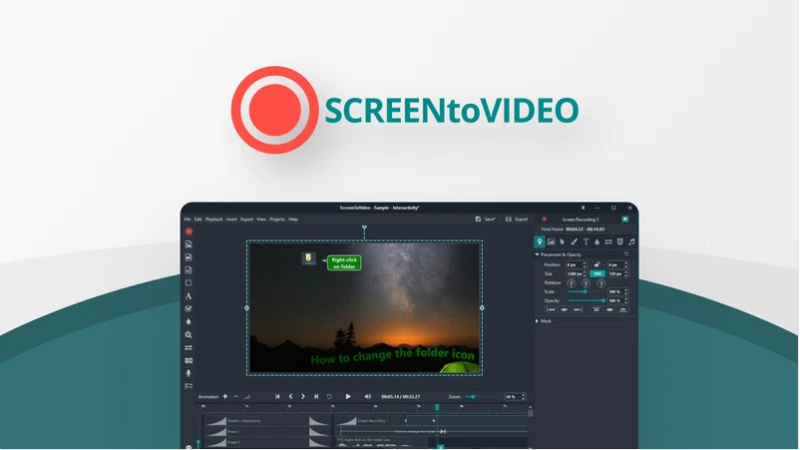Click the red record button in left sidebar
Viewport: 800px width, 450px height.
[x=188, y=231]
